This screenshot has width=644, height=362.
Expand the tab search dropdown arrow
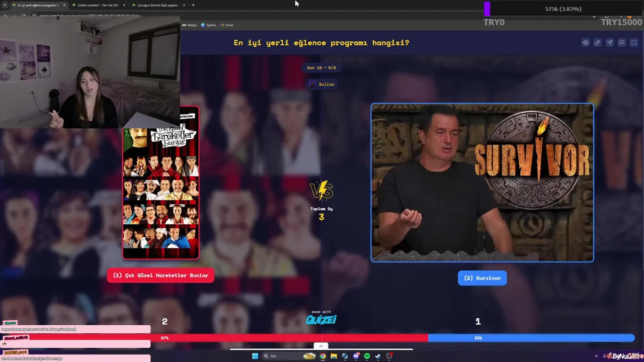(x=5, y=5)
